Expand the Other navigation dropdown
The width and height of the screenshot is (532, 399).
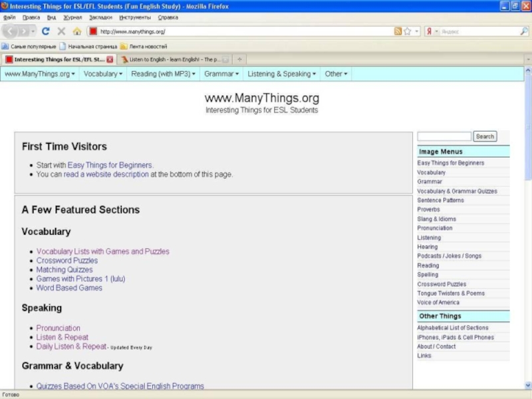tap(336, 74)
